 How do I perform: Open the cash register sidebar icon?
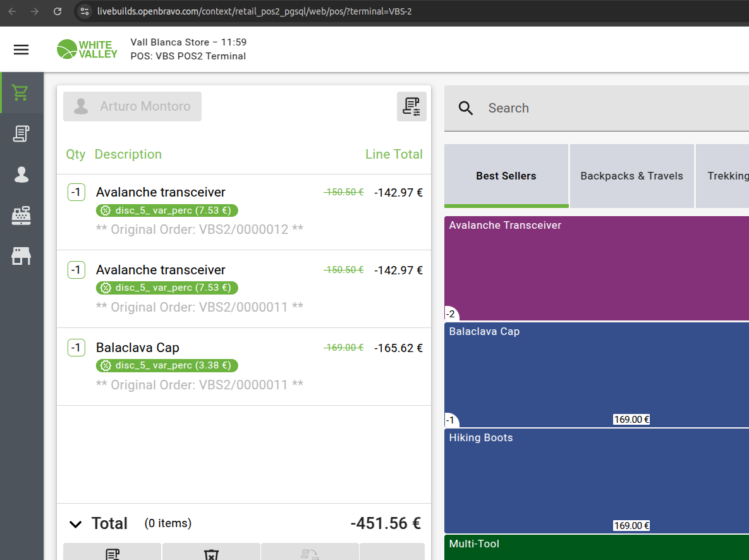click(x=21, y=216)
